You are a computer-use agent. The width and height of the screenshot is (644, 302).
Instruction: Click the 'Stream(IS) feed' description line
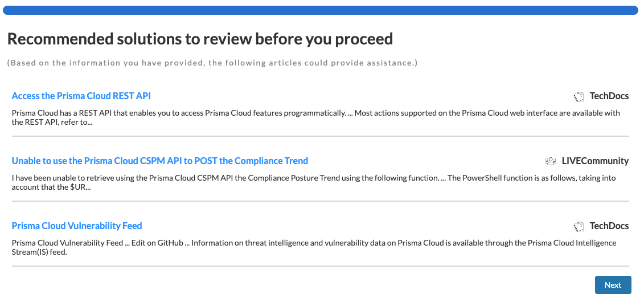click(x=40, y=251)
